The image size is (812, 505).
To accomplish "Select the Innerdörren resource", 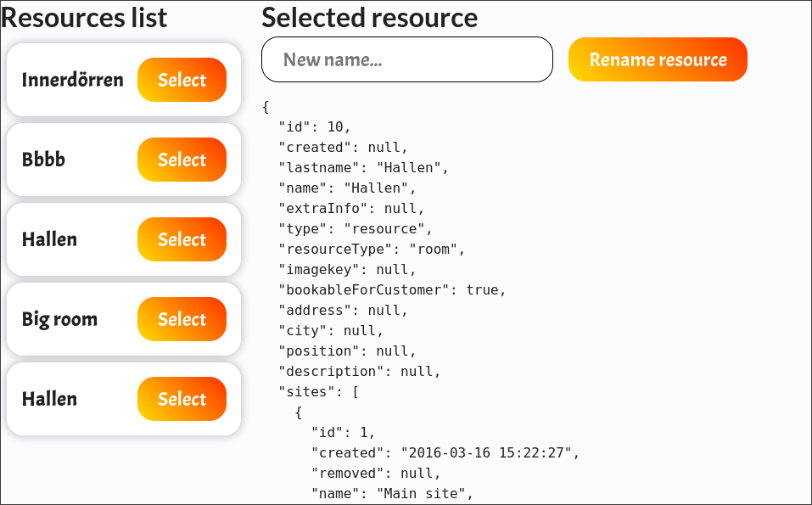I will click(182, 80).
